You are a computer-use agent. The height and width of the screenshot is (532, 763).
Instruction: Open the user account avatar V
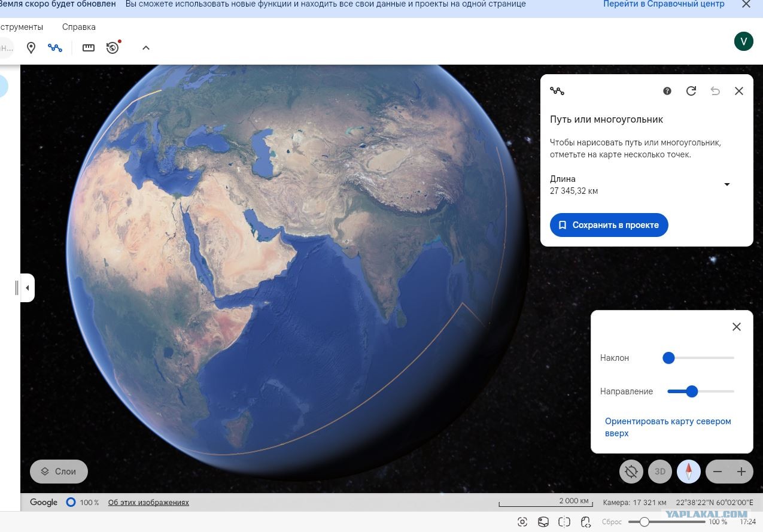743,41
